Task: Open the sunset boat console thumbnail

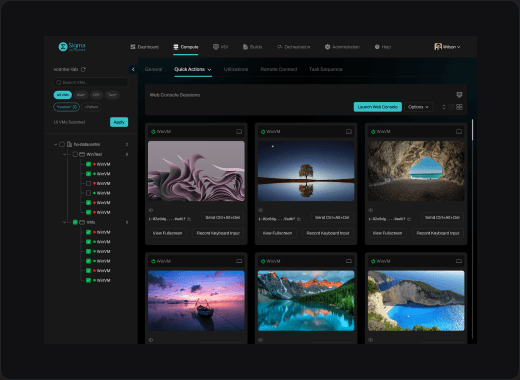Action: (x=196, y=301)
